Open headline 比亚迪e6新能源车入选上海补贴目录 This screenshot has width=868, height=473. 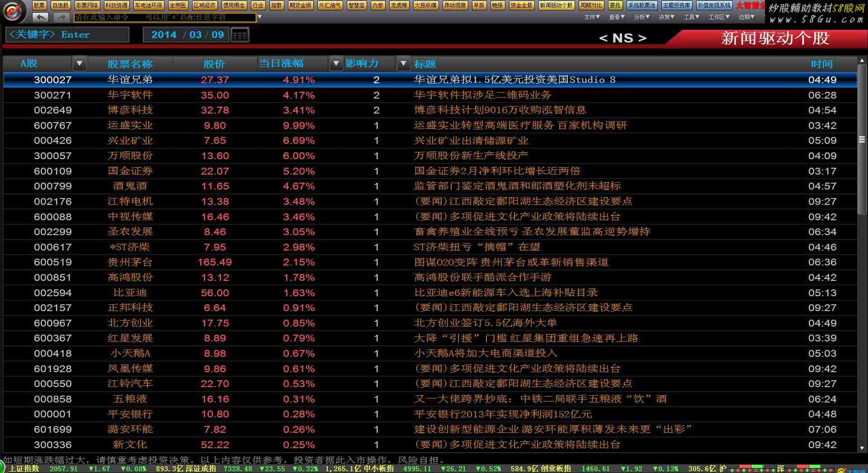click(506, 293)
